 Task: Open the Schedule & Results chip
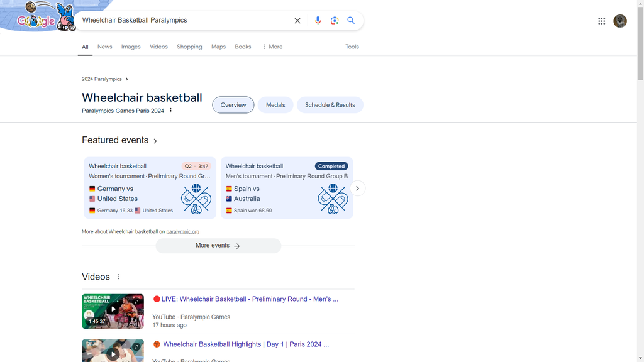(330, 105)
